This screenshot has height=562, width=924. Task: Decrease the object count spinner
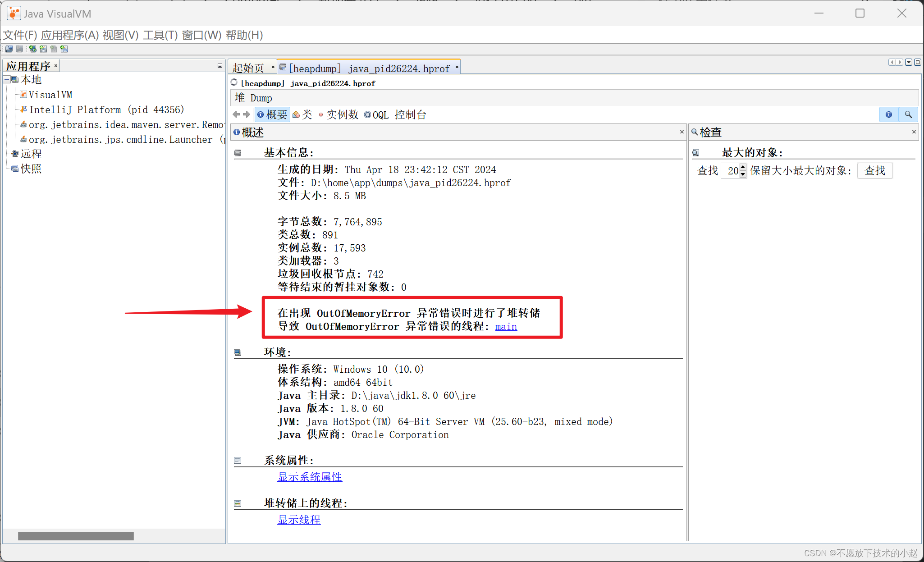(x=743, y=174)
